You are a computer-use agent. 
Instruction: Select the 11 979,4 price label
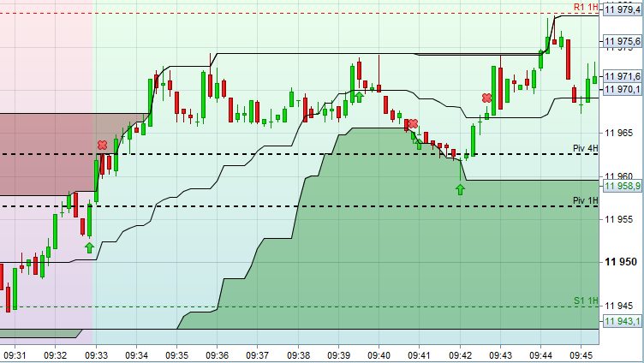click(x=622, y=9)
